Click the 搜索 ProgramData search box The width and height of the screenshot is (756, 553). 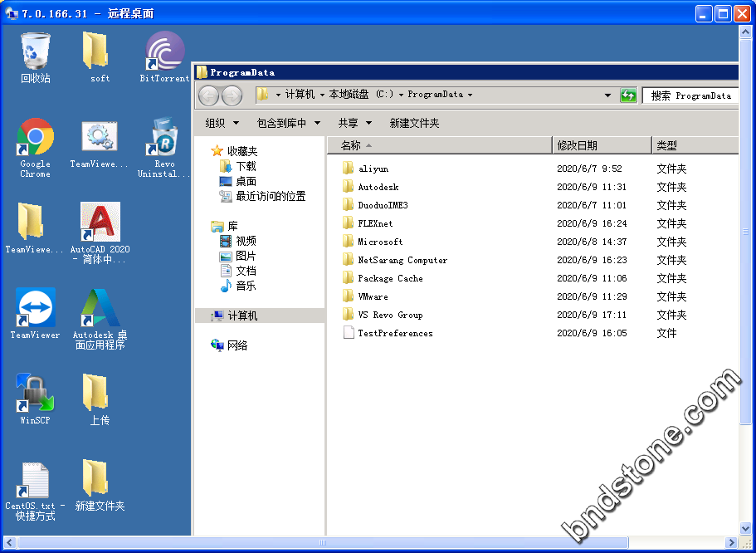point(690,95)
